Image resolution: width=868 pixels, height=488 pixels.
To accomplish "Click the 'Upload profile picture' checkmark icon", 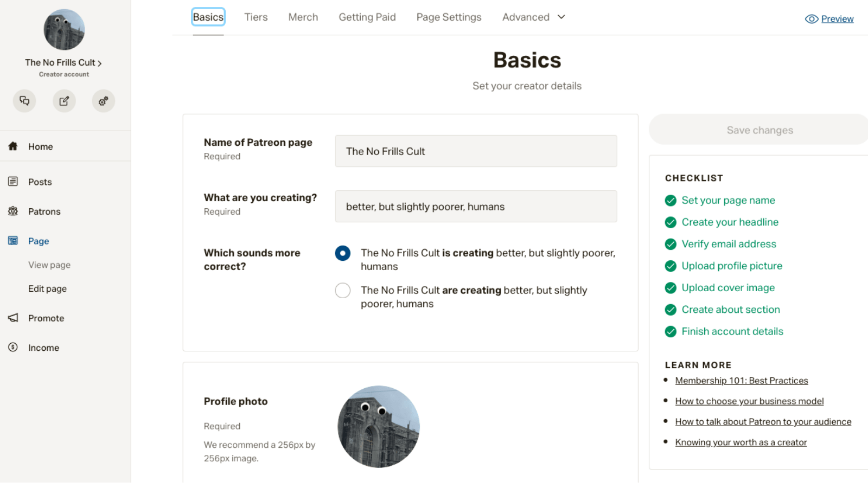I will click(671, 266).
